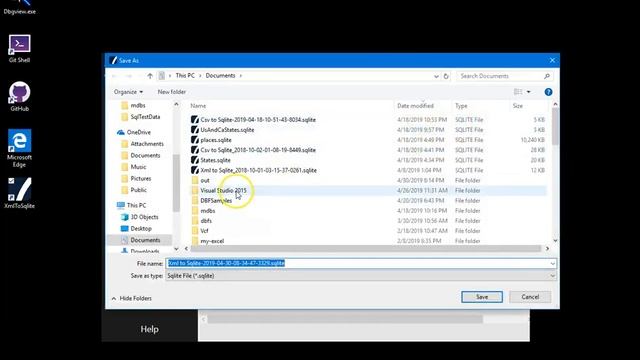This screenshot has width=640, height=360.
Task: Select Attachments under OneDrive
Action: 142,144
